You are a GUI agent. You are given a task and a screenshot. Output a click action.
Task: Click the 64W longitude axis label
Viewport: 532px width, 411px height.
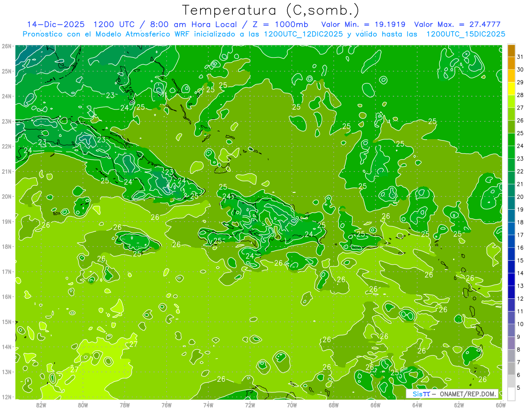(x=417, y=405)
